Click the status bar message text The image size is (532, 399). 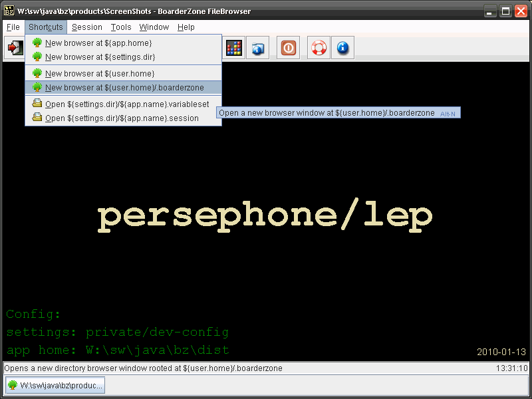coord(143,368)
